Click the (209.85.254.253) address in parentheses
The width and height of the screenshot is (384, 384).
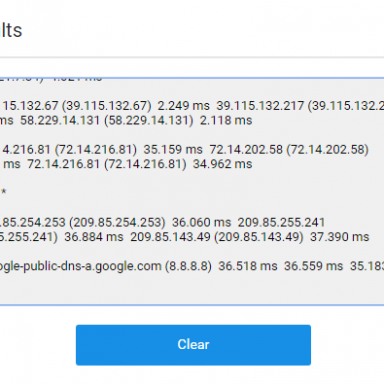117,222
